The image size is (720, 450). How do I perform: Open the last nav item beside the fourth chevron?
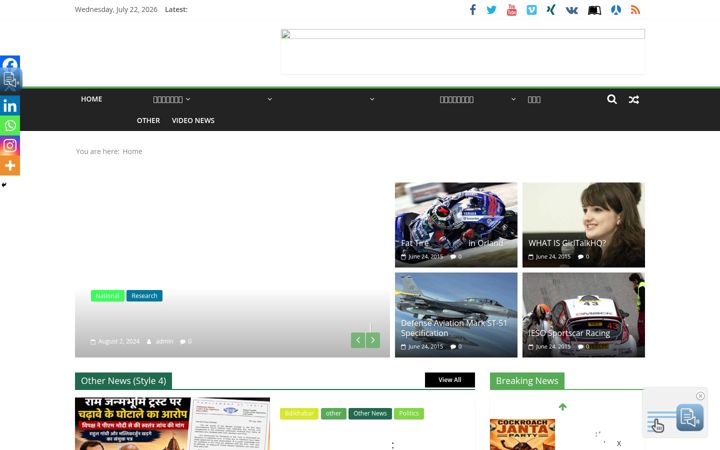(x=534, y=100)
